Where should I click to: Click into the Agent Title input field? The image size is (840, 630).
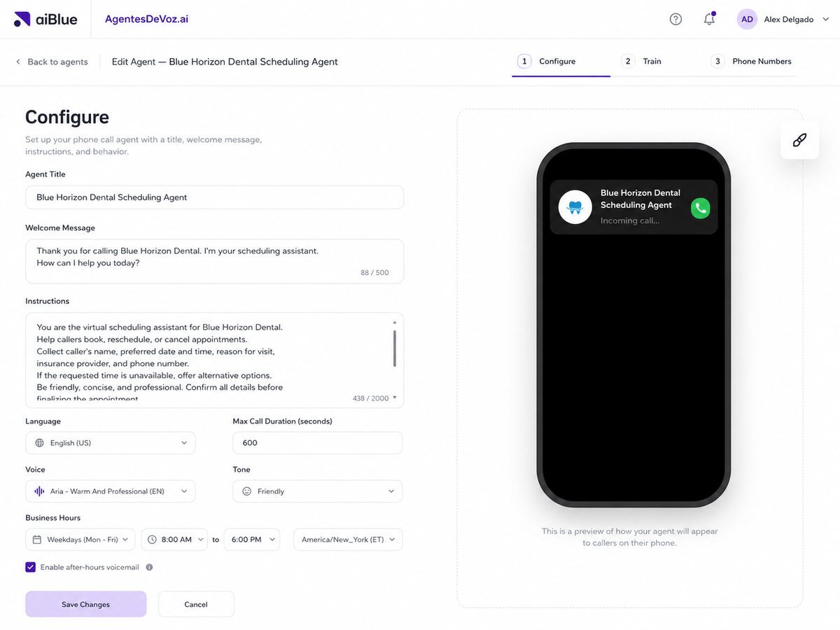pyautogui.click(x=214, y=197)
